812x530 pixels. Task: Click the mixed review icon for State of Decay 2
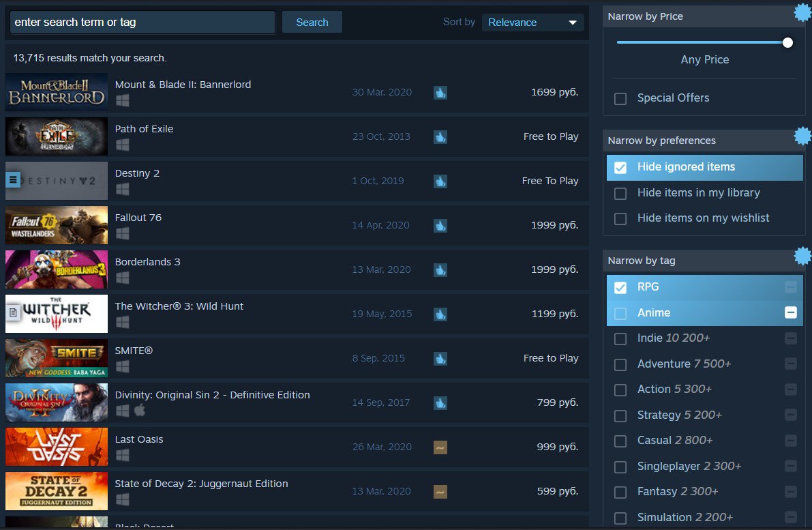[x=440, y=492]
